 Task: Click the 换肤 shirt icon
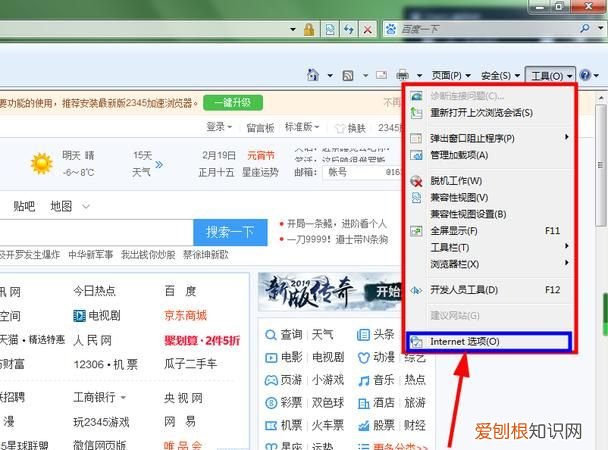pyautogui.click(x=339, y=128)
